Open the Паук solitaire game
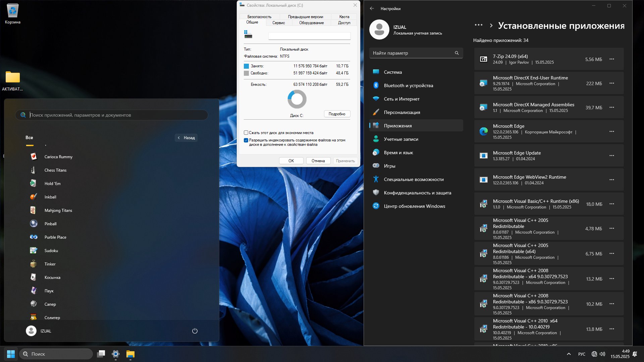Screen dimensions: 644x362 click(49, 291)
